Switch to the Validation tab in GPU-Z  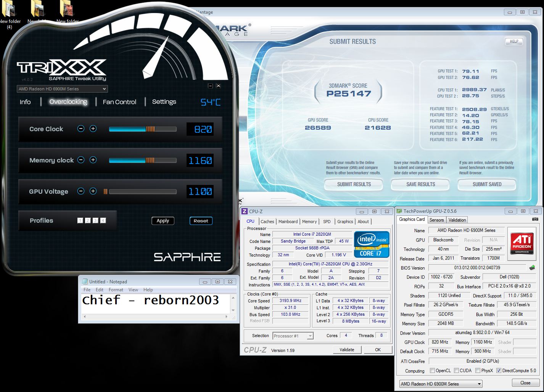457,220
